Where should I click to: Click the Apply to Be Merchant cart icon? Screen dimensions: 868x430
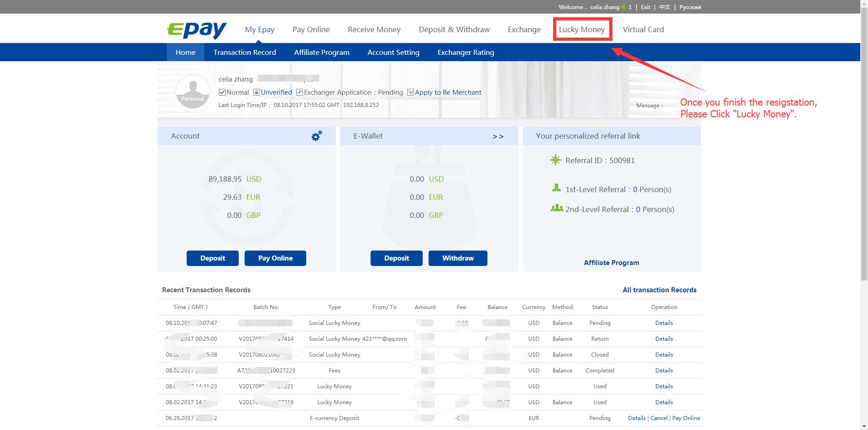pyautogui.click(x=410, y=92)
